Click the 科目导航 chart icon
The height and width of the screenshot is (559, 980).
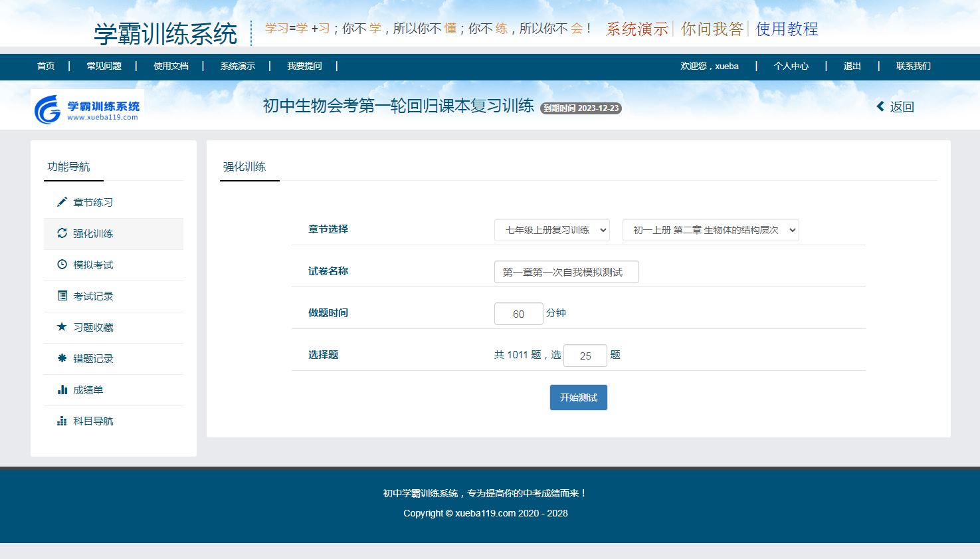[62, 421]
